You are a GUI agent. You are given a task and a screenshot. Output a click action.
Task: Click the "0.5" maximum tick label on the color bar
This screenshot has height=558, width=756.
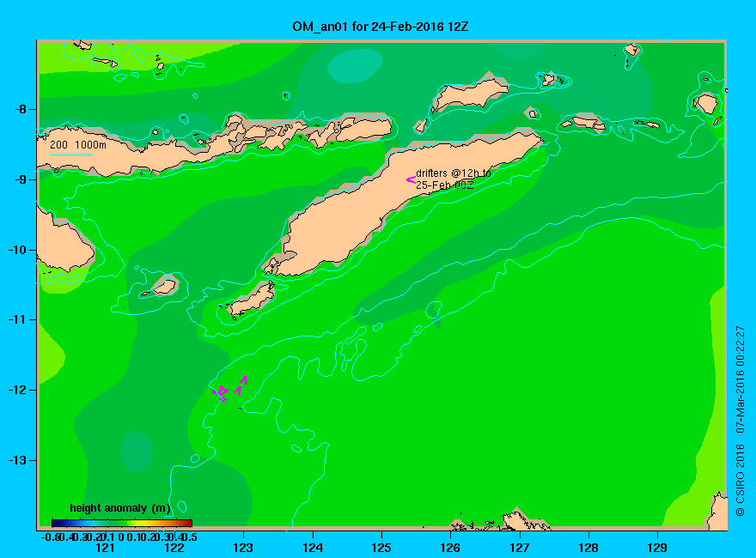point(191,537)
